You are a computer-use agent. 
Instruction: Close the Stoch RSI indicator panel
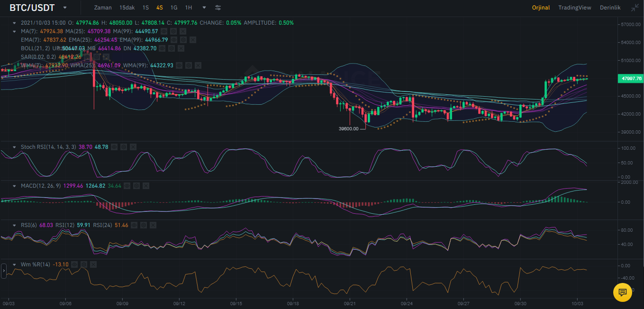tap(133, 147)
